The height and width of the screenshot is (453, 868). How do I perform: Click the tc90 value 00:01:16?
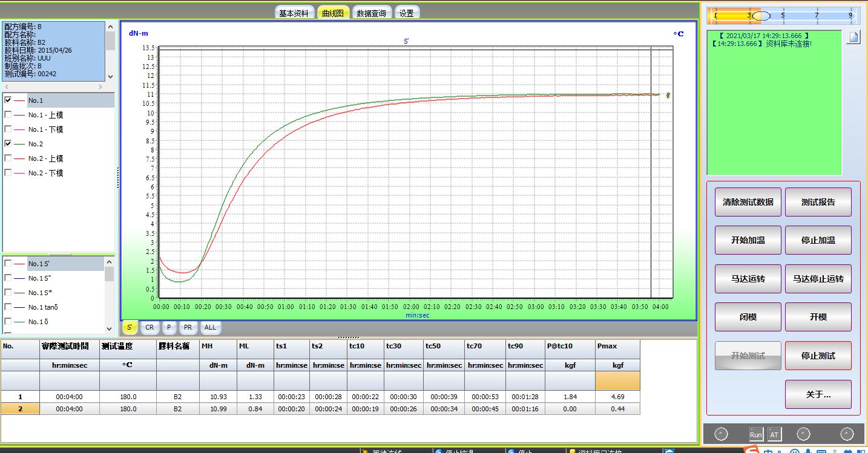(525, 409)
